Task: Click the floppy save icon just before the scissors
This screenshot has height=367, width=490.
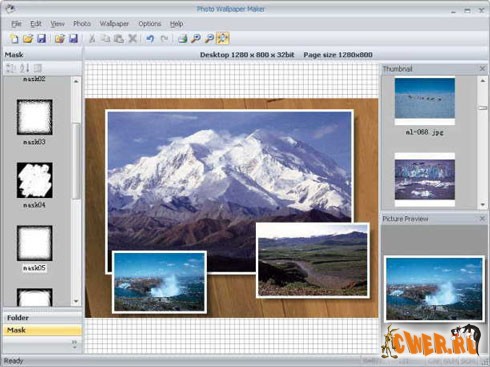Action: pyautogui.click(x=73, y=39)
